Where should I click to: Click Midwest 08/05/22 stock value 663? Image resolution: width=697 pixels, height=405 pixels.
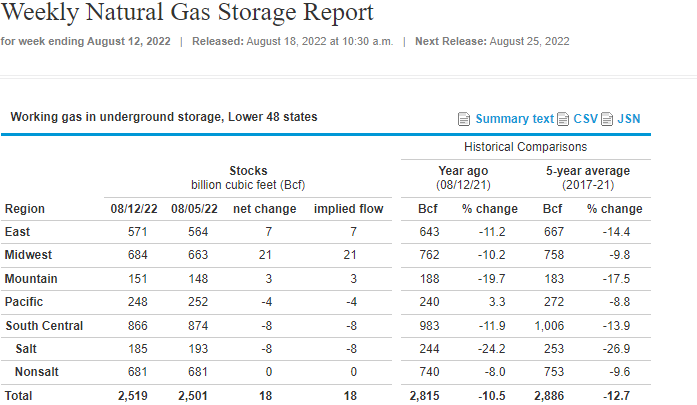[x=198, y=255]
